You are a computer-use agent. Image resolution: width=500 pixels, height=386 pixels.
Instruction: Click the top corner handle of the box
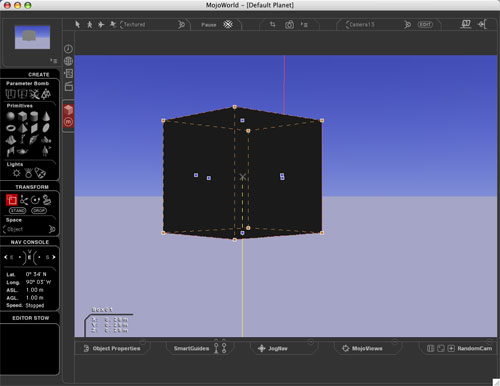tap(235, 107)
